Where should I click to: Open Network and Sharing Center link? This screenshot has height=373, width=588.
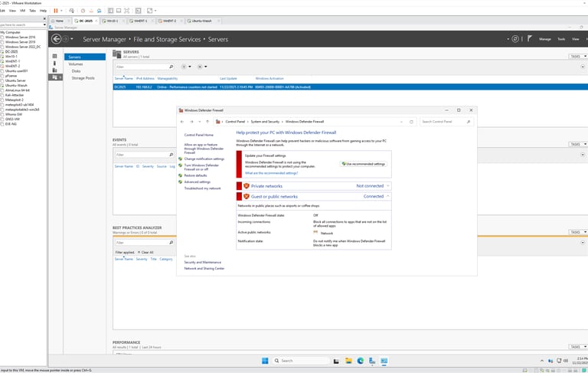click(x=204, y=269)
